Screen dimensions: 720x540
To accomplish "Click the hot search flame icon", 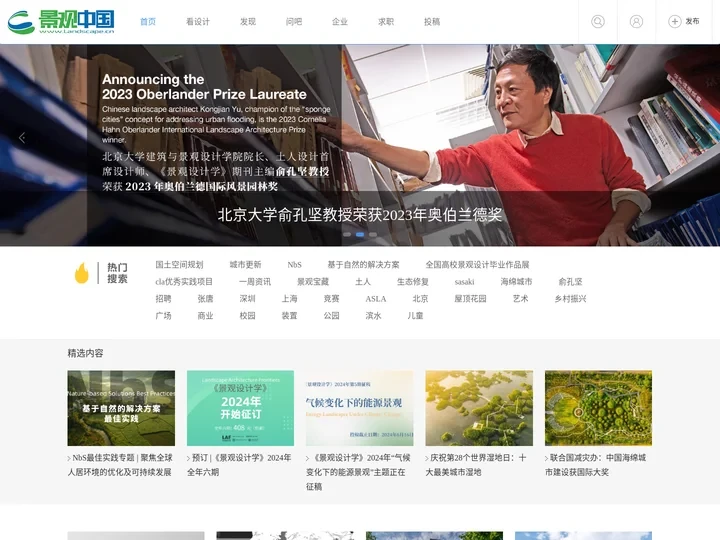I will click(x=82, y=273).
